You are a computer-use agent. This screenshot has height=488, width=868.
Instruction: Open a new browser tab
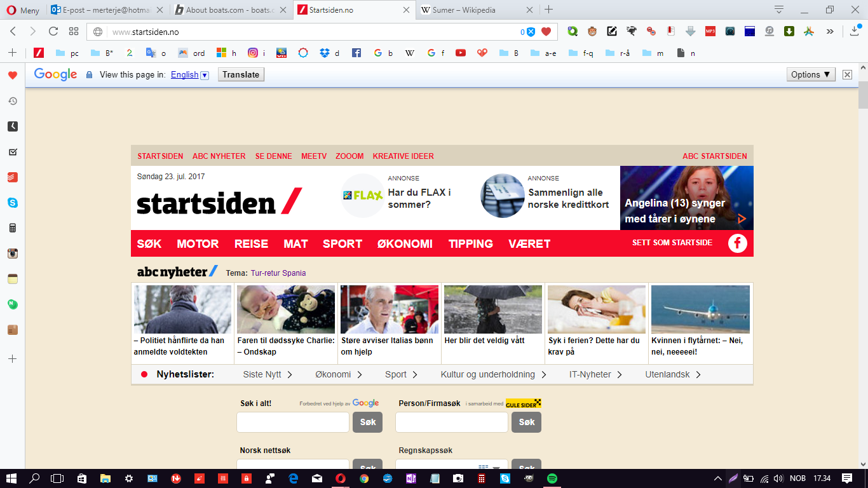549,10
